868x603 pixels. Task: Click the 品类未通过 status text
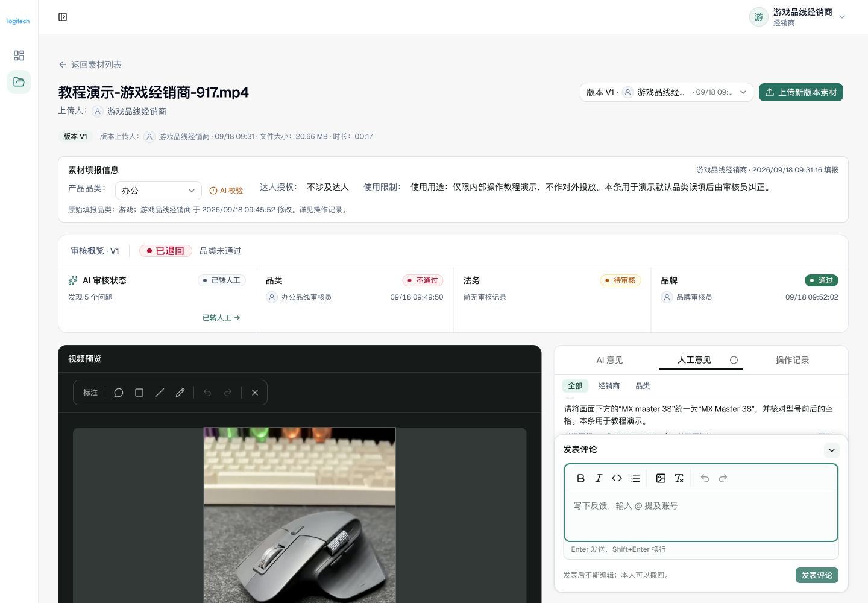pyautogui.click(x=221, y=251)
